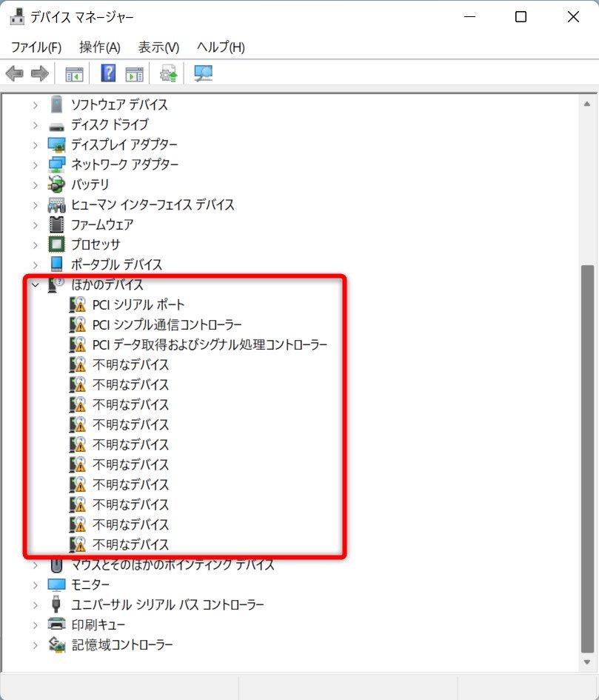Select PCI シリアル ポート device
The width and height of the screenshot is (599, 700).
(138, 304)
